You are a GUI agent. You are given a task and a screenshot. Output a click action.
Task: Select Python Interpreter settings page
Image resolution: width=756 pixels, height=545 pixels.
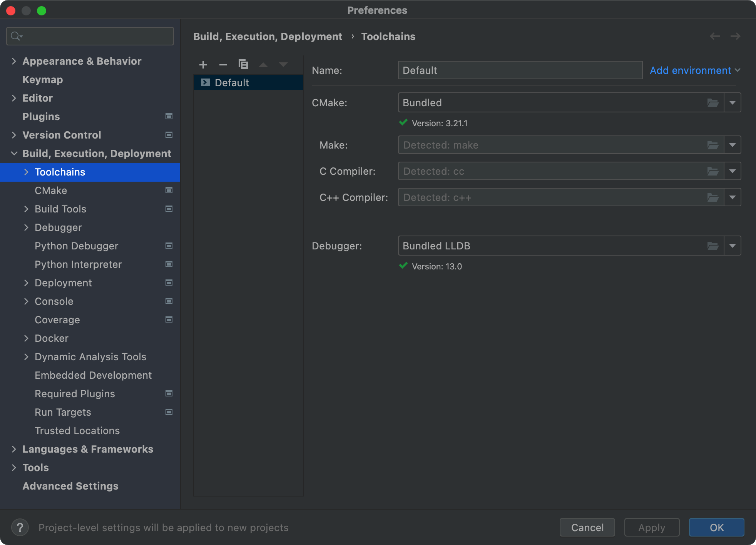(x=78, y=264)
